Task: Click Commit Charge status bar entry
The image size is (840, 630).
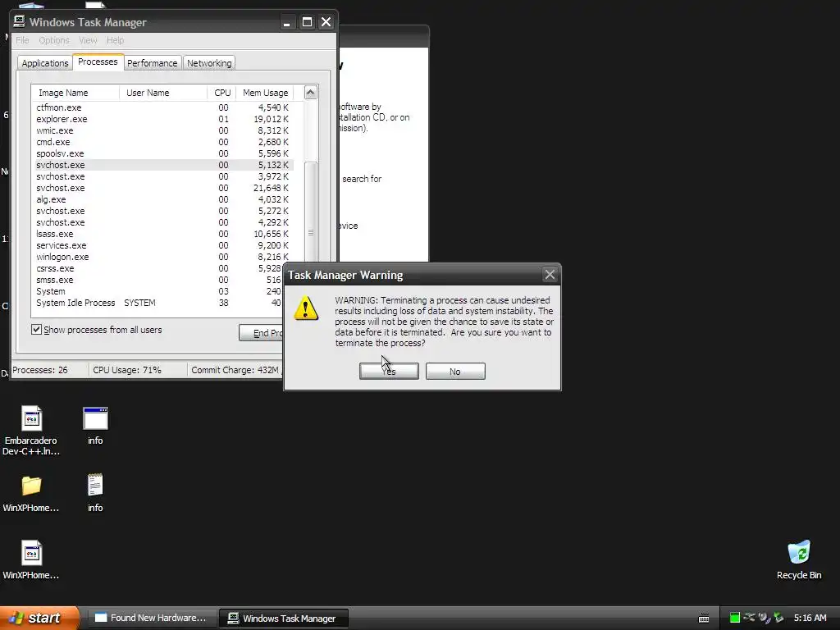Action: (235, 370)
